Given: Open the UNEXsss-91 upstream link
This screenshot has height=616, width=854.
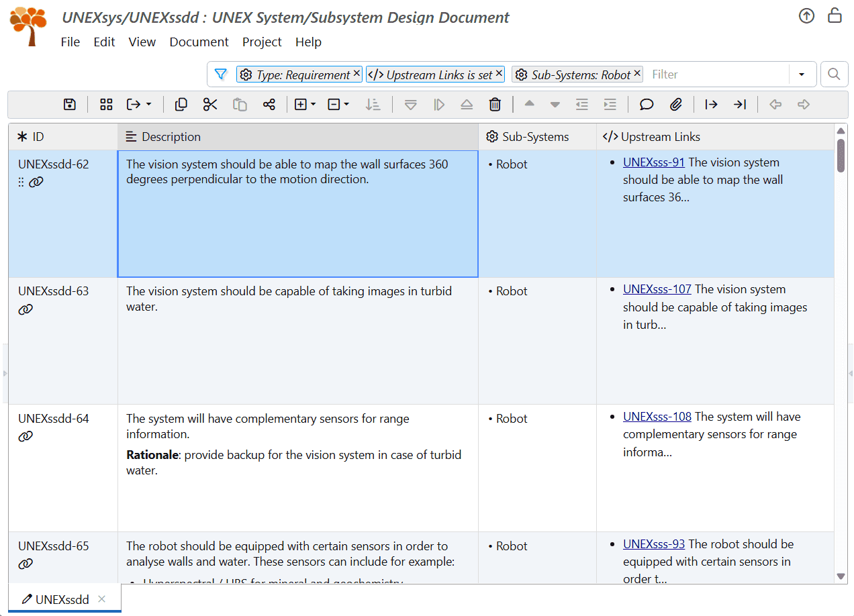Looking at the screenshot, I should click(653, 162).
